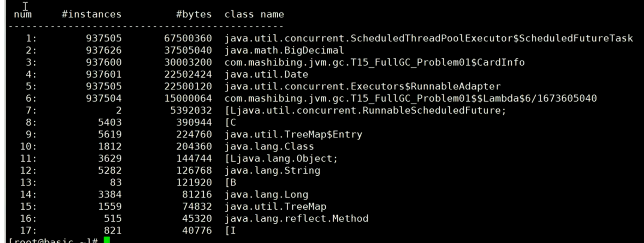
Task: Click the java.math.BigDecimal class entry
Action: click(284, 51)
